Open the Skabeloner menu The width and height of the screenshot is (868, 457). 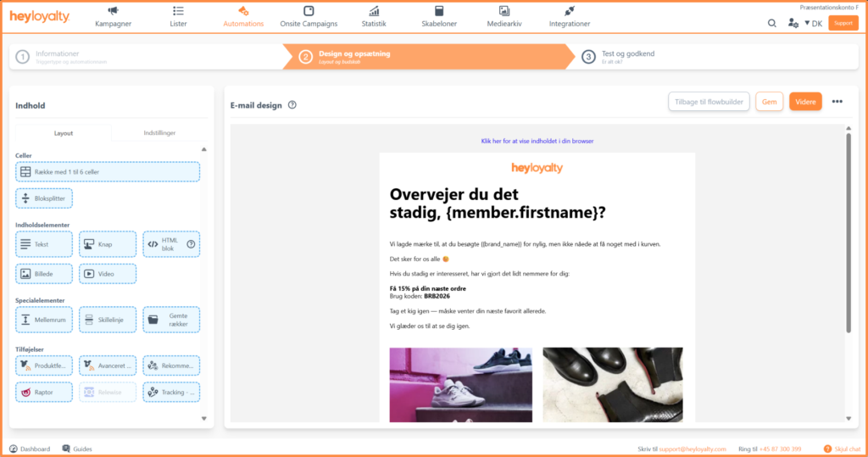pyautogui.click(x=439, y=17)
